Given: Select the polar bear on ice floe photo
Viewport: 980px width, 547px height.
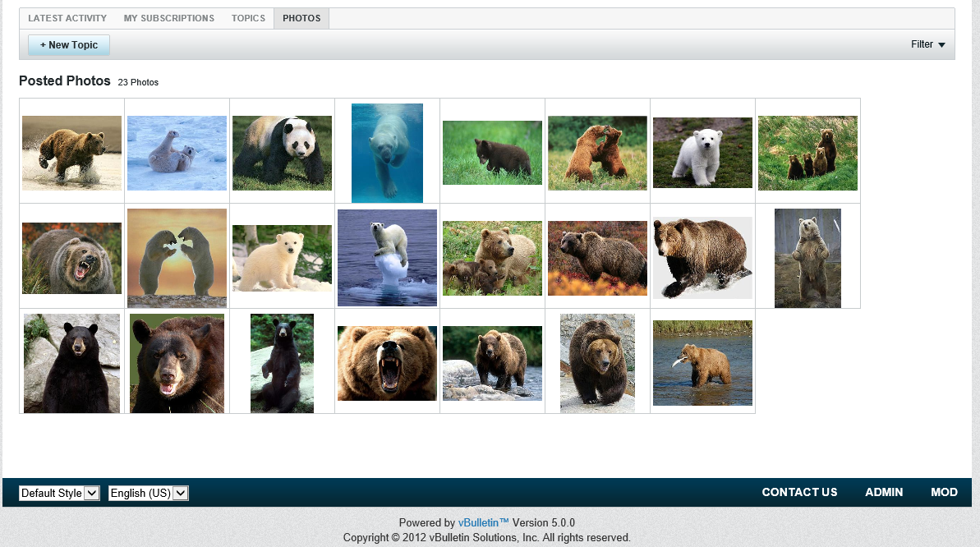Looking at the screenshot, I should (387, 258).
